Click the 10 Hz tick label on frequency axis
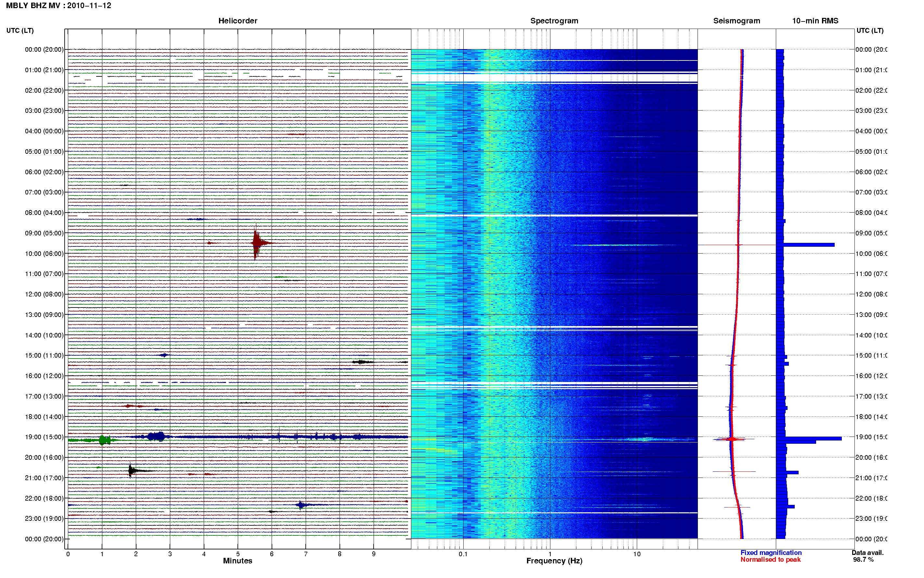This screenshot has height=578, width=924. pos(636,554)
